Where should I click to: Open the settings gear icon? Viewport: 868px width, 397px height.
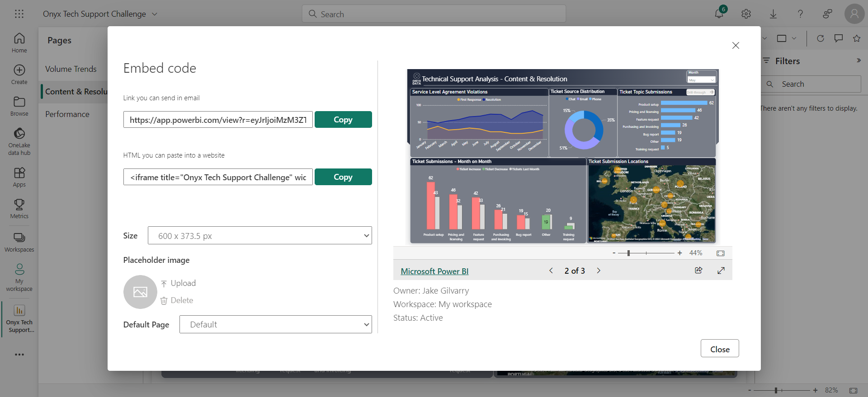point(746,14)
